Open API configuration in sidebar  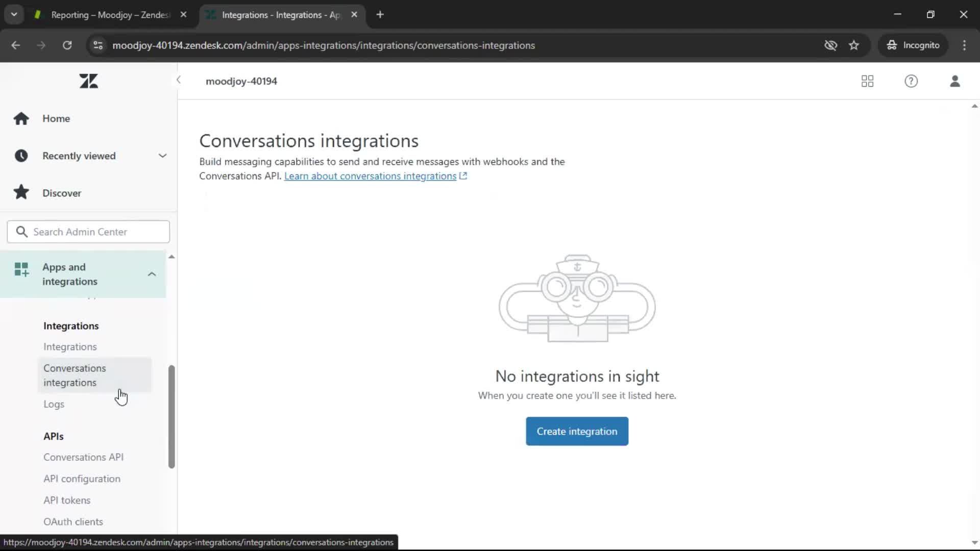tap(82, 479)
